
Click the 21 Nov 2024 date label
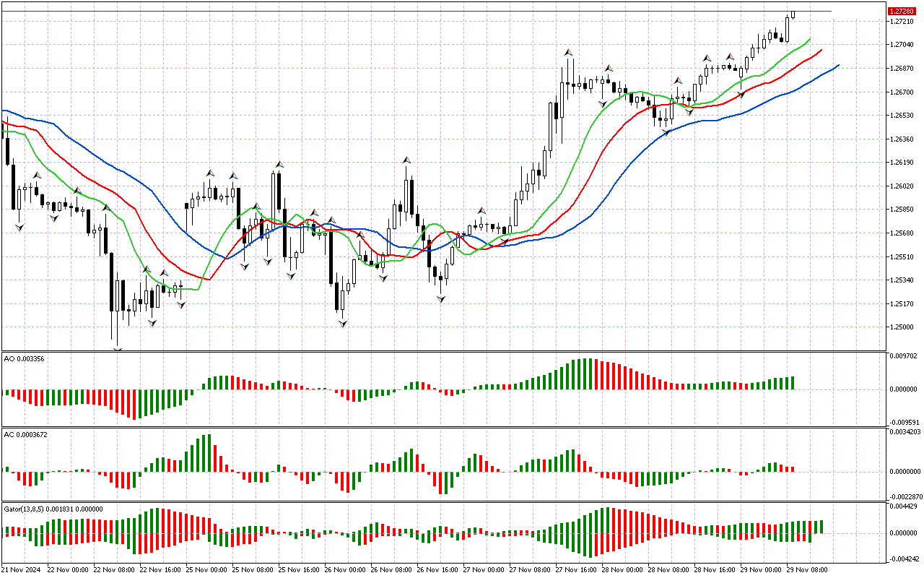(21, 569)
